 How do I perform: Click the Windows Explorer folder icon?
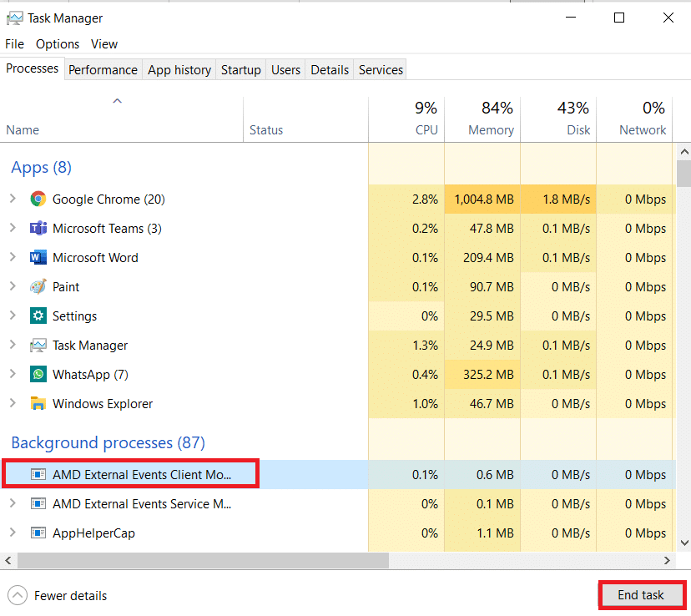tap(38, 404)
